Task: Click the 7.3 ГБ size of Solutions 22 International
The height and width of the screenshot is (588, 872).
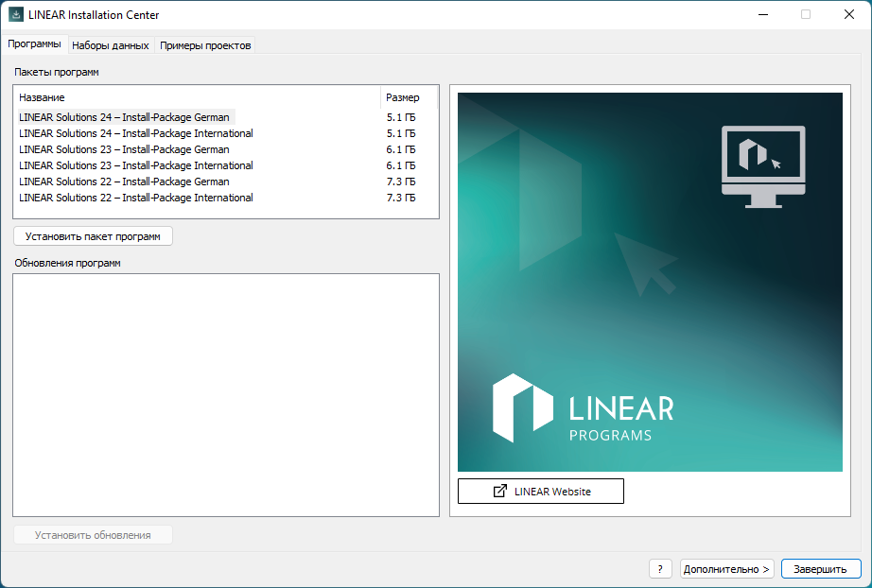Action: pos(401,198)
